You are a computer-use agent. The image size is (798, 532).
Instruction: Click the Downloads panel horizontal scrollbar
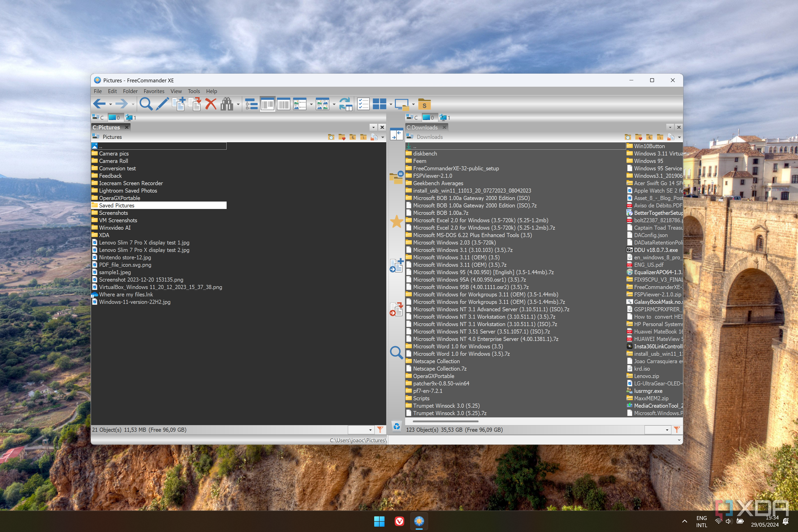click(445, 421)
